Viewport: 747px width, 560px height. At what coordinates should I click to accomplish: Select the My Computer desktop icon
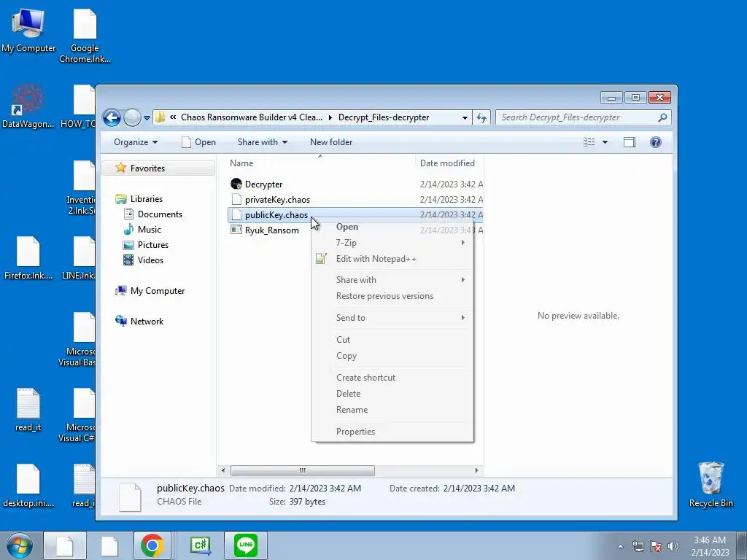click(28, 30)
